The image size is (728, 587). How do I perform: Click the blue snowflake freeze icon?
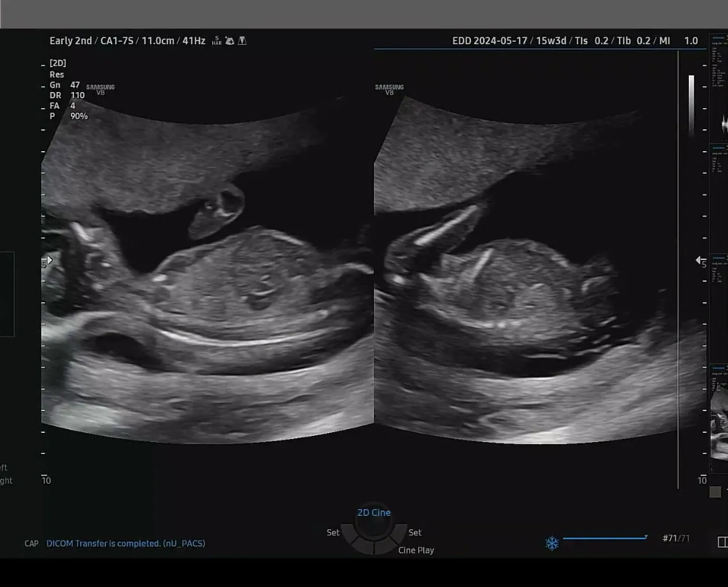(552, 543)
